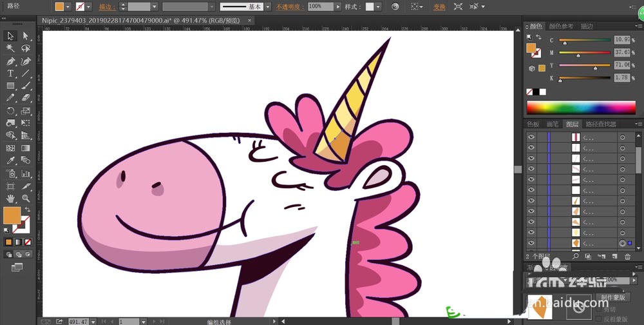Select the Nipic_2379403 document tab

(141, 20)
